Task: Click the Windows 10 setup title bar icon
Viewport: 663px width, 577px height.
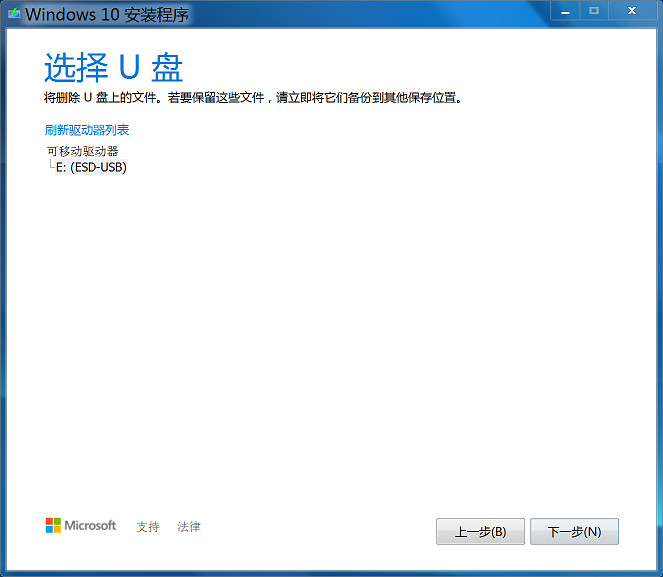Action: point(14,13)
